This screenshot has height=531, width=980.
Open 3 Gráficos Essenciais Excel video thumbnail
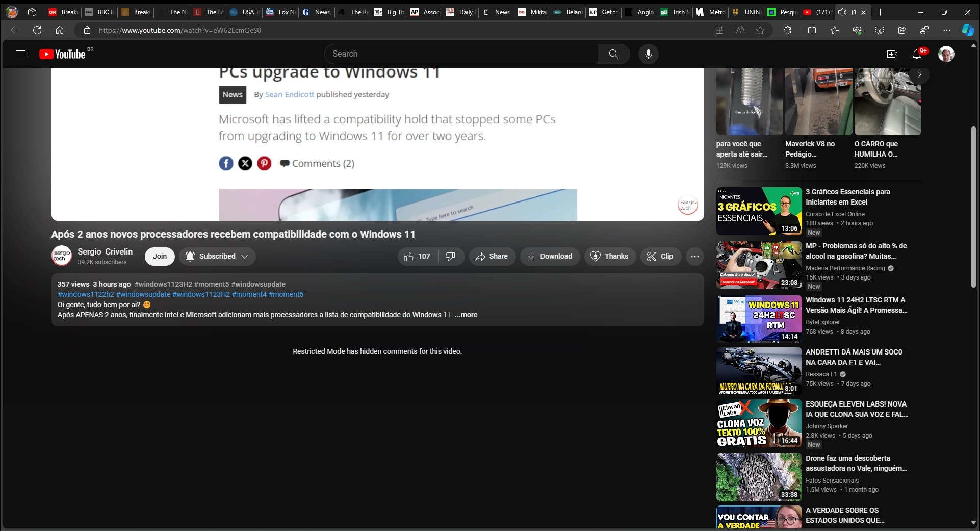coord(759,211)
